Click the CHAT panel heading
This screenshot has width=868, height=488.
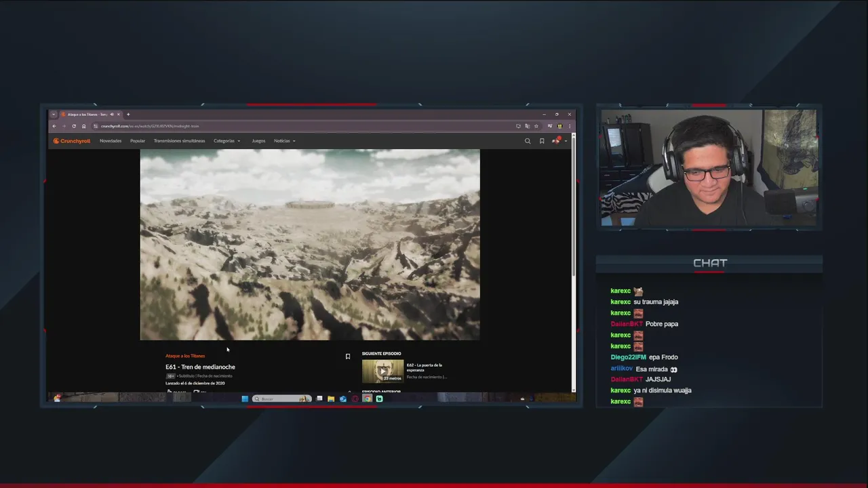pos(710,263)
